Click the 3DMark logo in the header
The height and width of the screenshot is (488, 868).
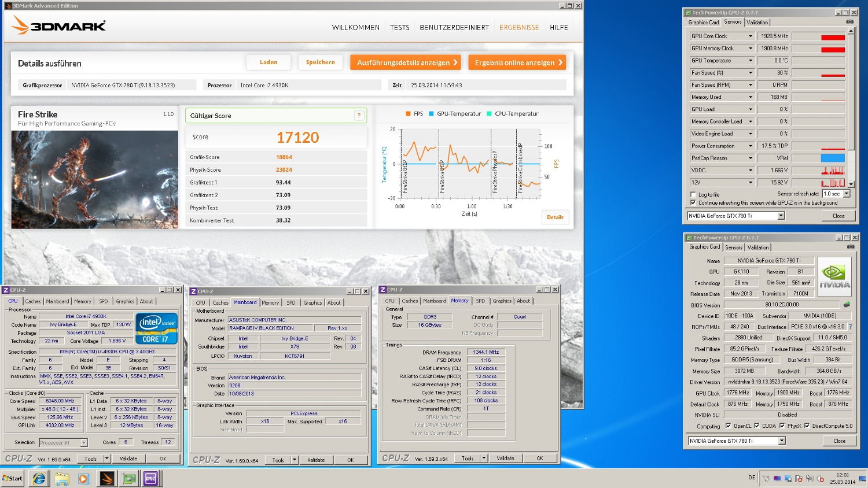(58, 25)
